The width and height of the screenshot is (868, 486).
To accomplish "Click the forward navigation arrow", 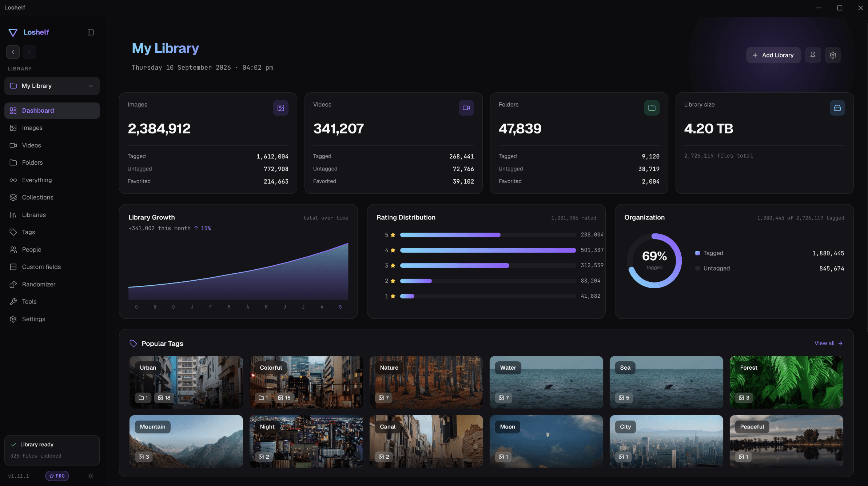I will [29, 52].
